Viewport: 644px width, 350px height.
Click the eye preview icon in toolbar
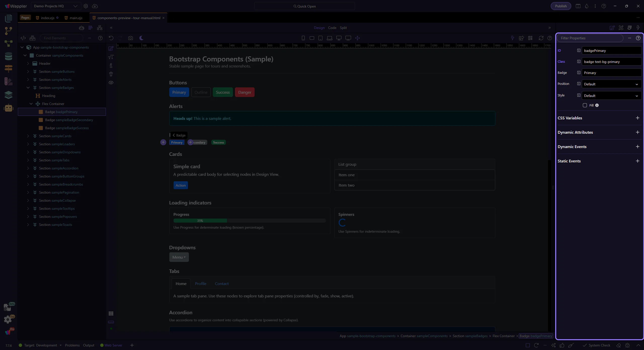pos(111,83)
